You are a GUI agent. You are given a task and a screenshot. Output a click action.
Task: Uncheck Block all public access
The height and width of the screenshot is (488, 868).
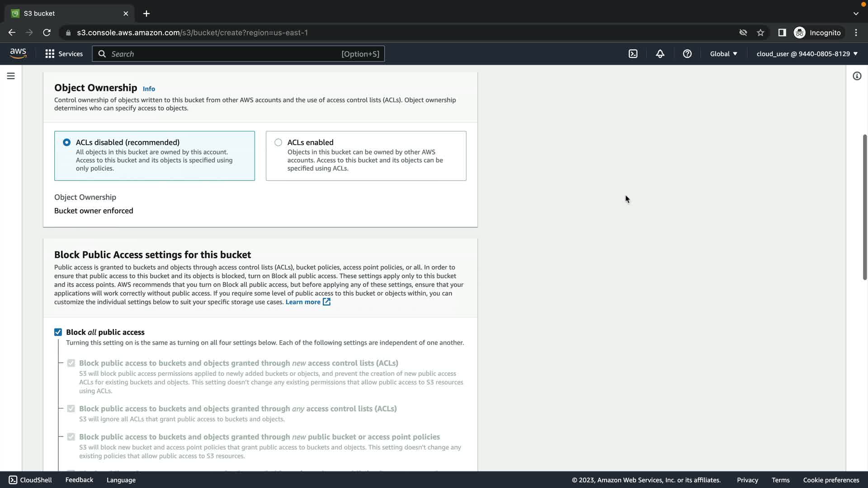[58, 332]
